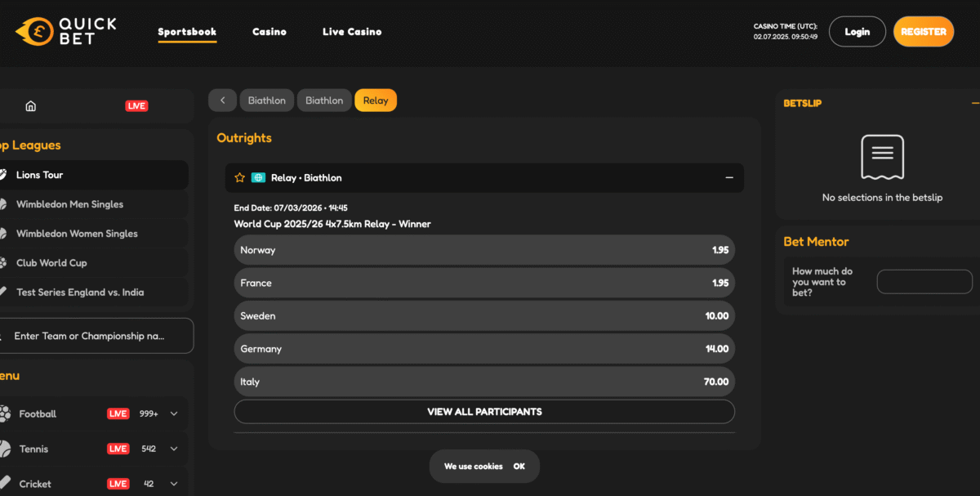Click the Football sport icon in menu

click(x=5, y=413)
